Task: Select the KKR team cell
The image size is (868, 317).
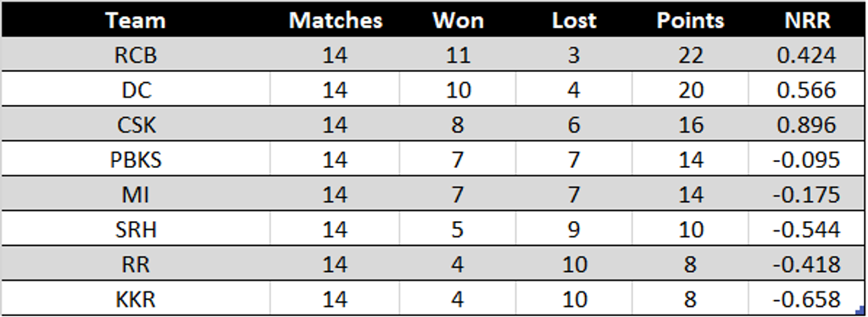Action: 136,299
